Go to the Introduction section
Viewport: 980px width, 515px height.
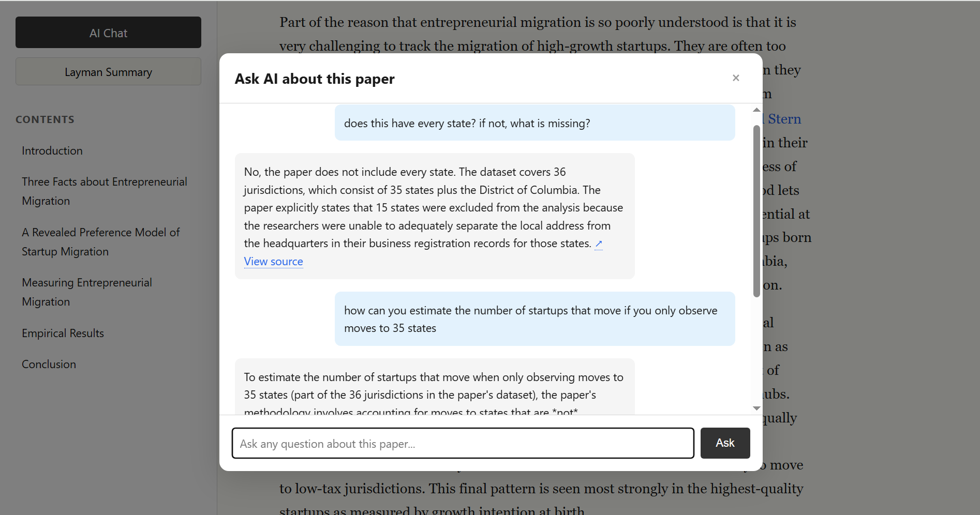click(52, 150)
